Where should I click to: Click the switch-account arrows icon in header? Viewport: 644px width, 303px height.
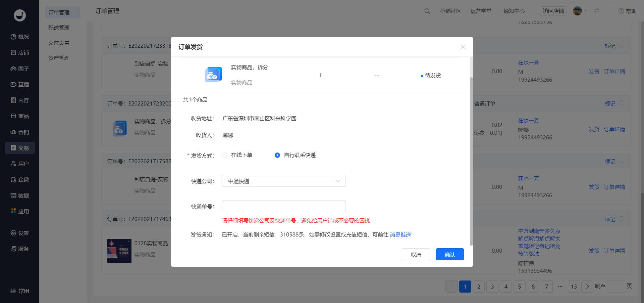click(x=597, y=11)
